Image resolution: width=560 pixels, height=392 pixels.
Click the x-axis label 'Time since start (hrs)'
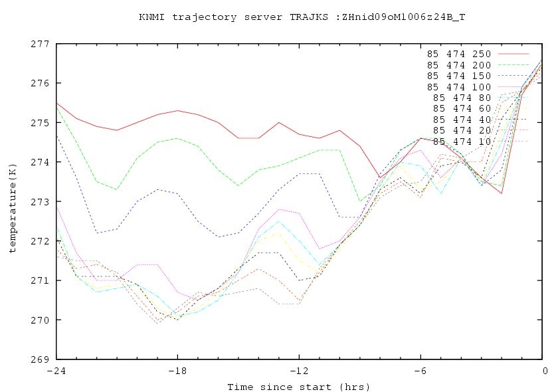coord(298,387)
